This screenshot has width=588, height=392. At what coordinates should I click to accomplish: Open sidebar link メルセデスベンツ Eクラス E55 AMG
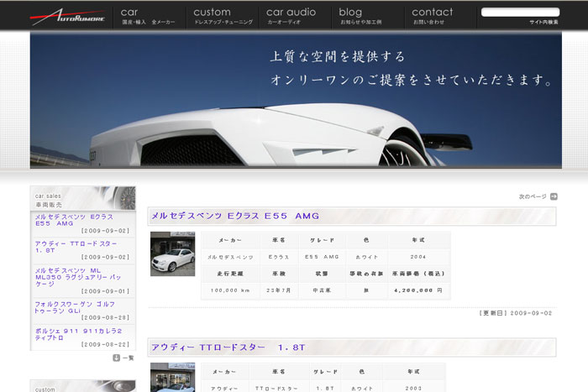[74, 220]
